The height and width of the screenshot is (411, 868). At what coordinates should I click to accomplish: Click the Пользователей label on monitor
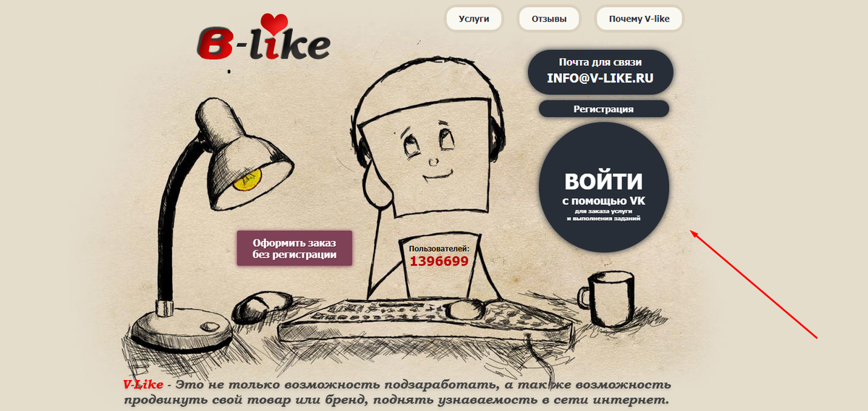click(439, 248)
